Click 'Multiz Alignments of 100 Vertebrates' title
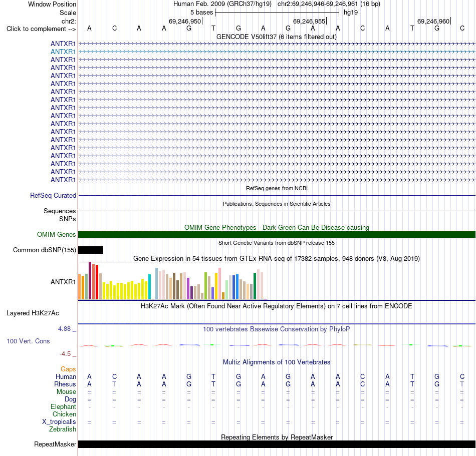The width and height of the screenshot is (476, 456). 277,362
